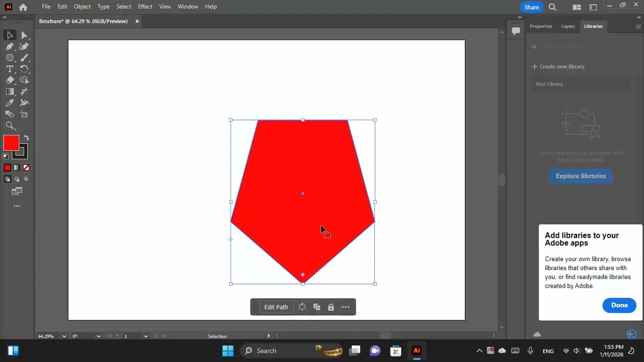Select the Gradient tool
644x362 pixels.
(10, 92)
